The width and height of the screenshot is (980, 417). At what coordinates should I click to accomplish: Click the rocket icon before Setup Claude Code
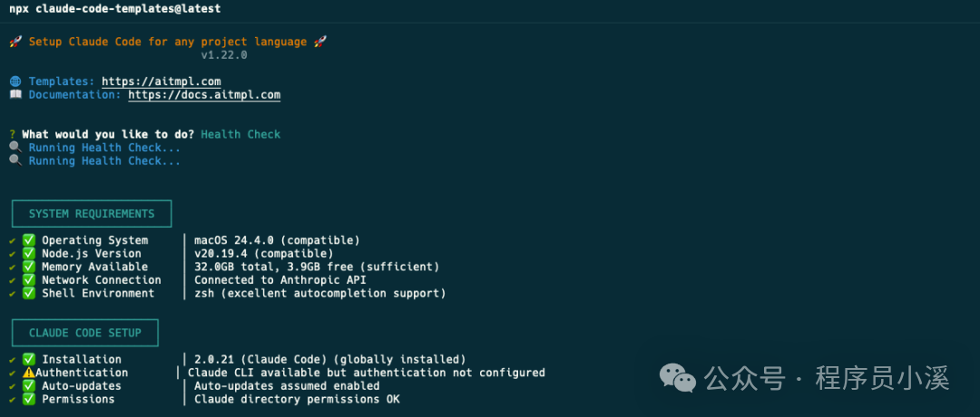click(15, 42)
